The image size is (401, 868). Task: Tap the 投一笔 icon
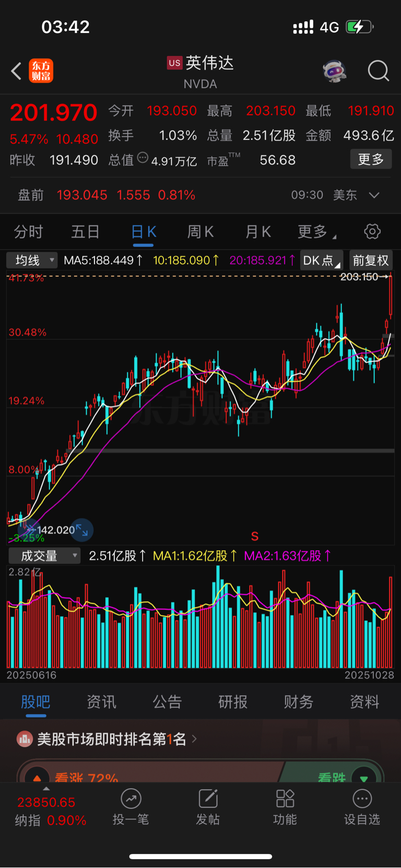tap(131, 798)
